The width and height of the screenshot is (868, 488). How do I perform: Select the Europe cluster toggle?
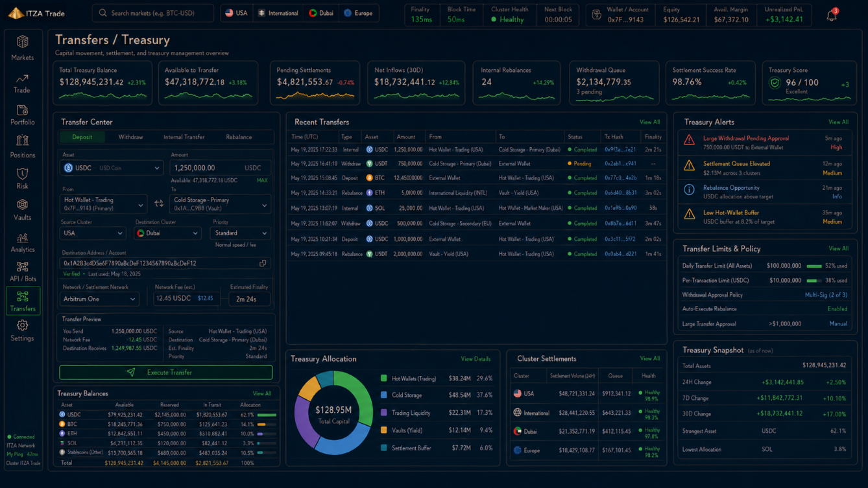pos(359,13)
